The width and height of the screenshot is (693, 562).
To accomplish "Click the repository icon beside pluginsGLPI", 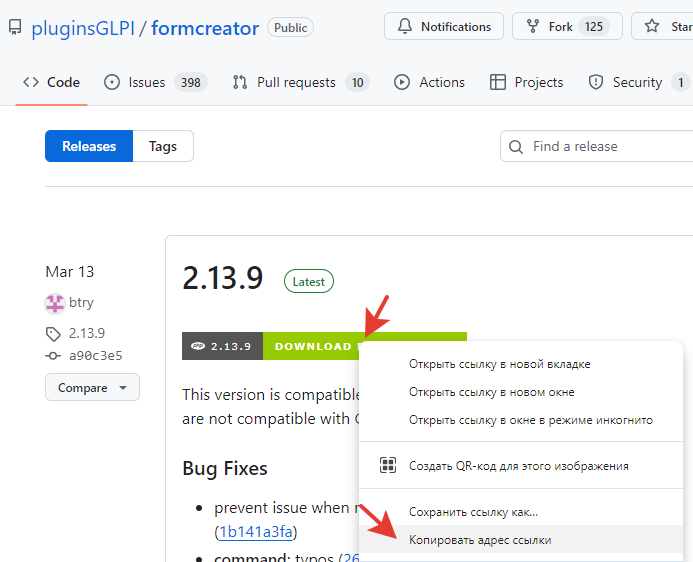I will point(15,27).
